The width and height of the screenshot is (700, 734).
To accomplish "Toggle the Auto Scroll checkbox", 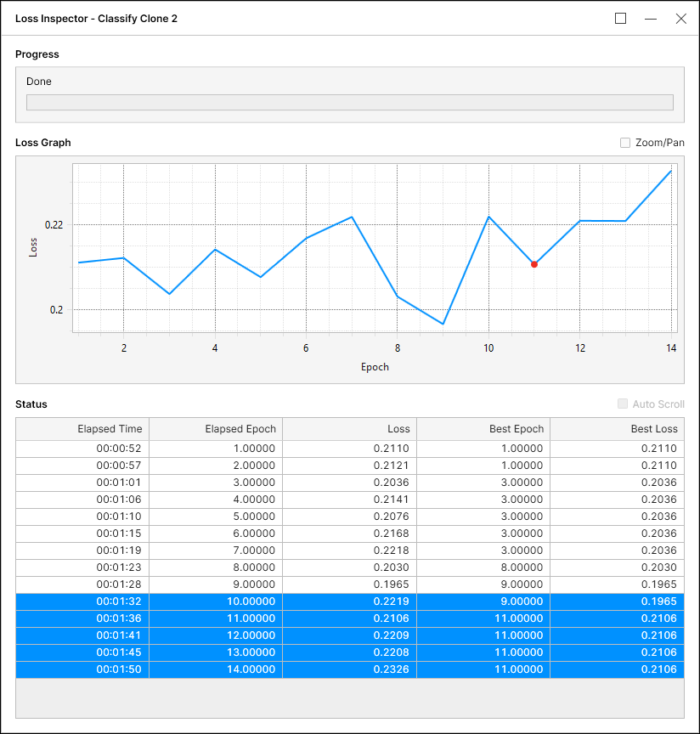I will point(624,404).
